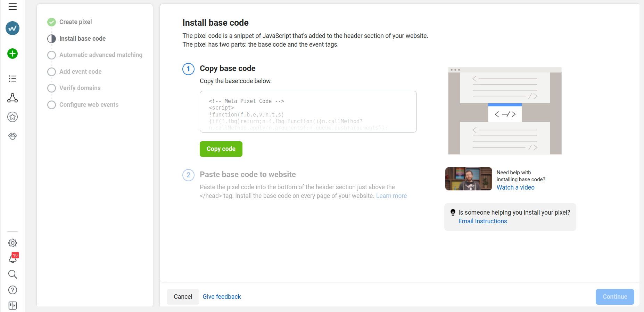Open the star custom conversions icon
The width and height of the screenshot is (644, 312).
click(13, 117)
